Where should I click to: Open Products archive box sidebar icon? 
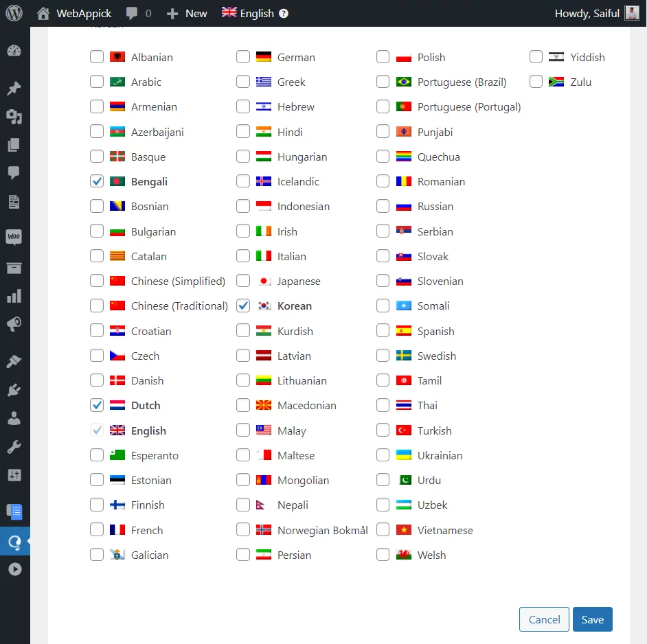tap(14, 268)
